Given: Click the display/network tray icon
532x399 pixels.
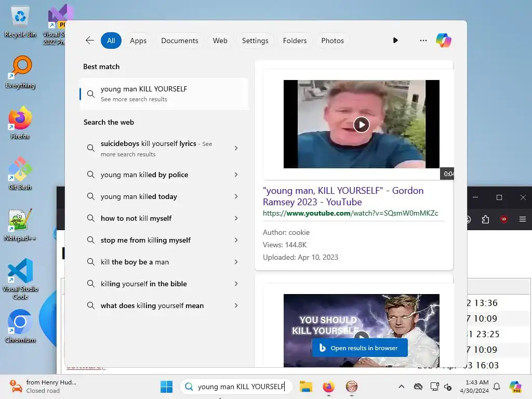Looking at the screenshot, I should click(x=434, y=387).
